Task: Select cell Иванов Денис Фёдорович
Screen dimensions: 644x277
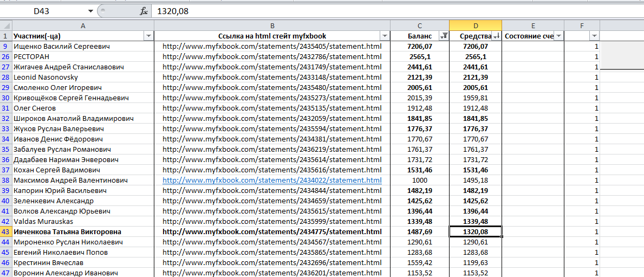Action: pyautogui.click(x=83, y=139)
